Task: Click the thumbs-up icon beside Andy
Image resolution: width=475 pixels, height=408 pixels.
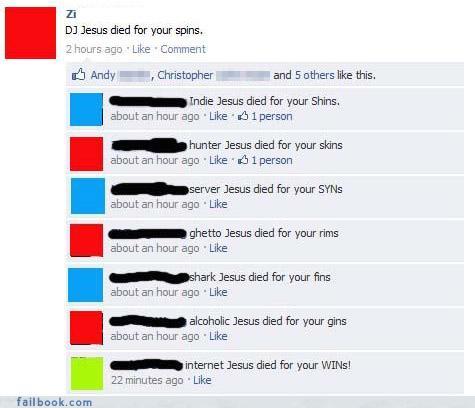Action: tap(79, 75)
